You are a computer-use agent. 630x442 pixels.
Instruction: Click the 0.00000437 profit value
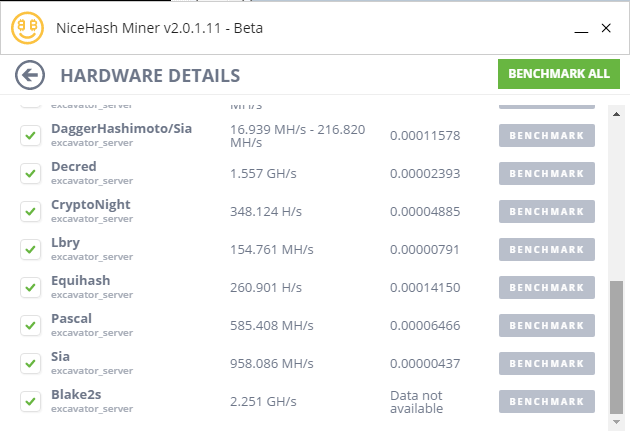coord(425,363)
